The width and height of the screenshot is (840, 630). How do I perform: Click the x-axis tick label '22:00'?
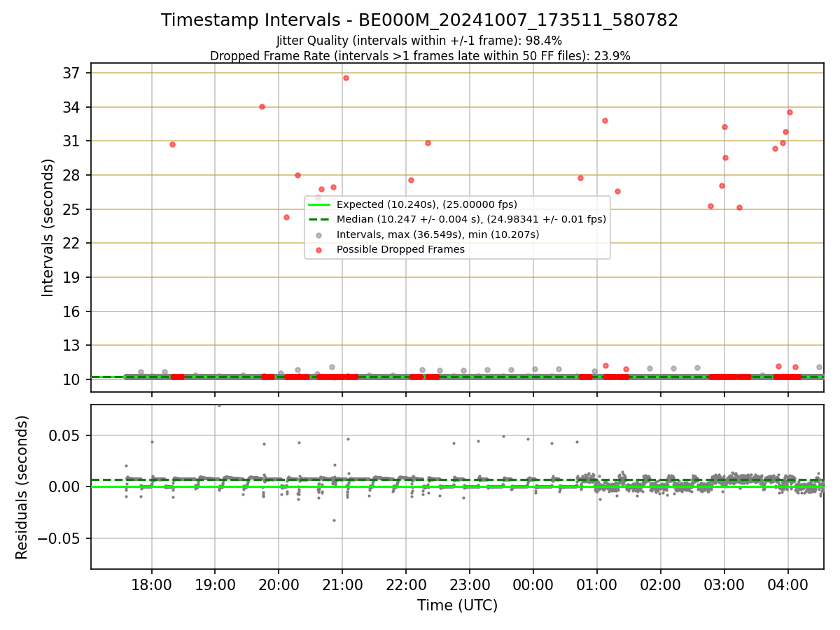tap(406, 584)
